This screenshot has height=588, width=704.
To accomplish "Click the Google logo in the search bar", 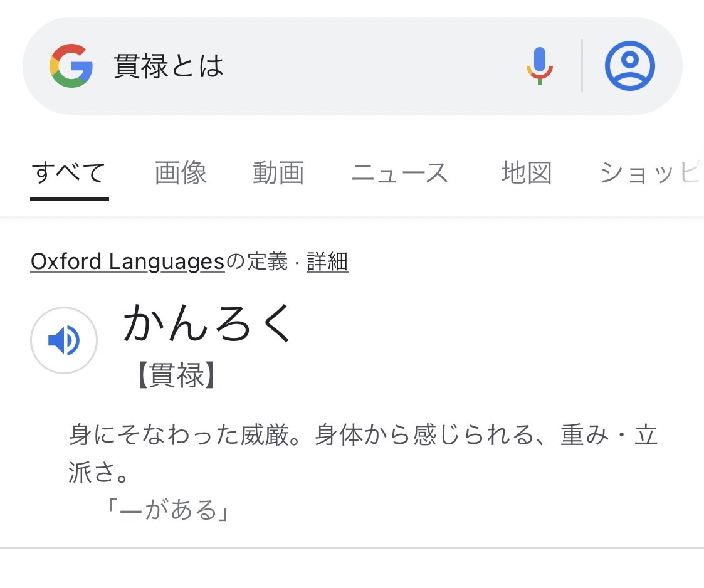I will pyautogui.click(x=71, y=66).
